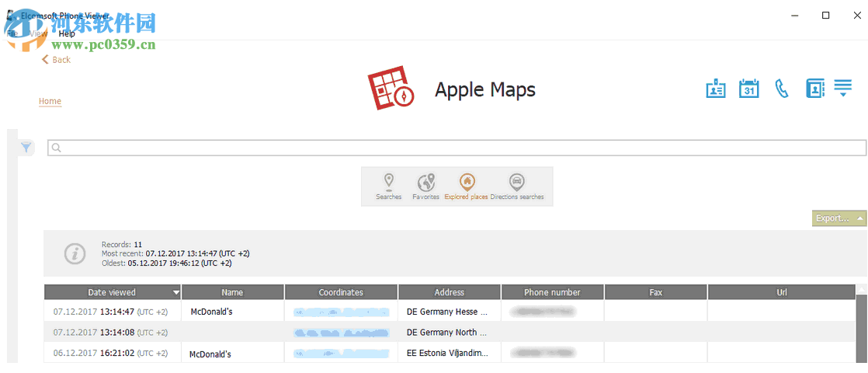Open the Calls phone icon
Screen dimensions: 868x373
pyautogui.click(x=782, y=89)
